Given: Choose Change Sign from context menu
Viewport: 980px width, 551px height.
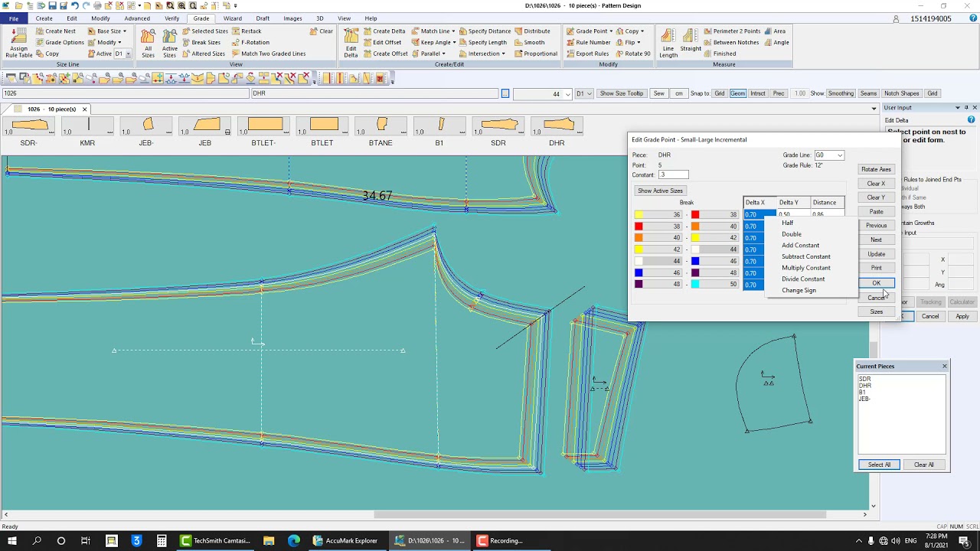Looking at the screenshot, I should [799, 290].
